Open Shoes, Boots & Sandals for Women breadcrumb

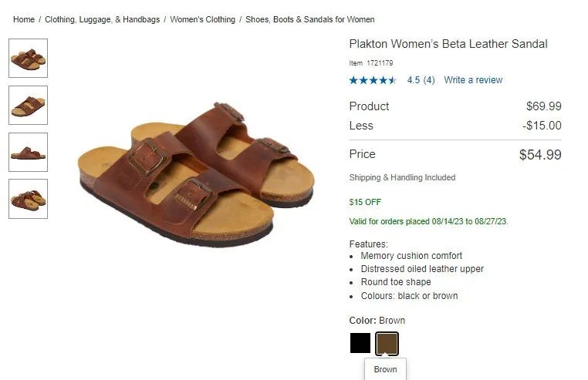[309, 19]
